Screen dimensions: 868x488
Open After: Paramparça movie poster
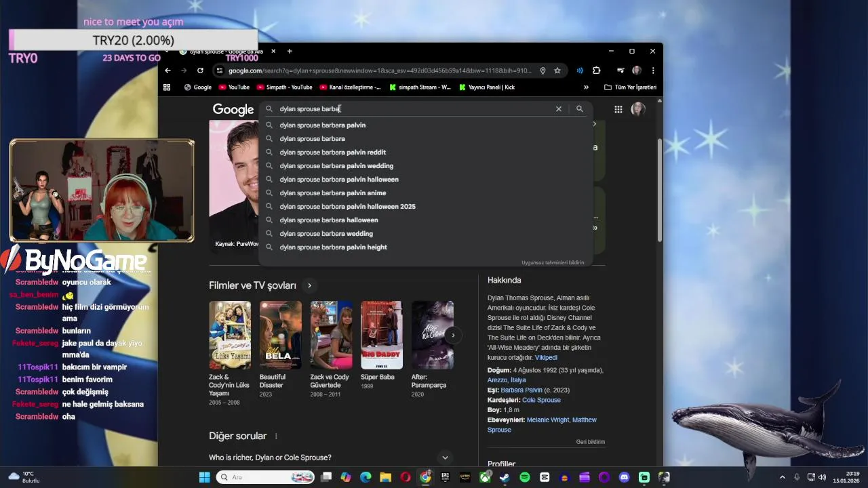433,335
